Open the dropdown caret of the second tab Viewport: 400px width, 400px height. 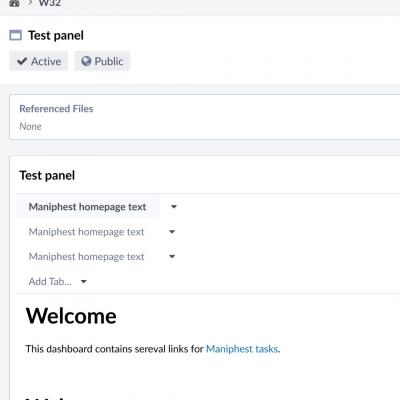[x=172, y=232]
